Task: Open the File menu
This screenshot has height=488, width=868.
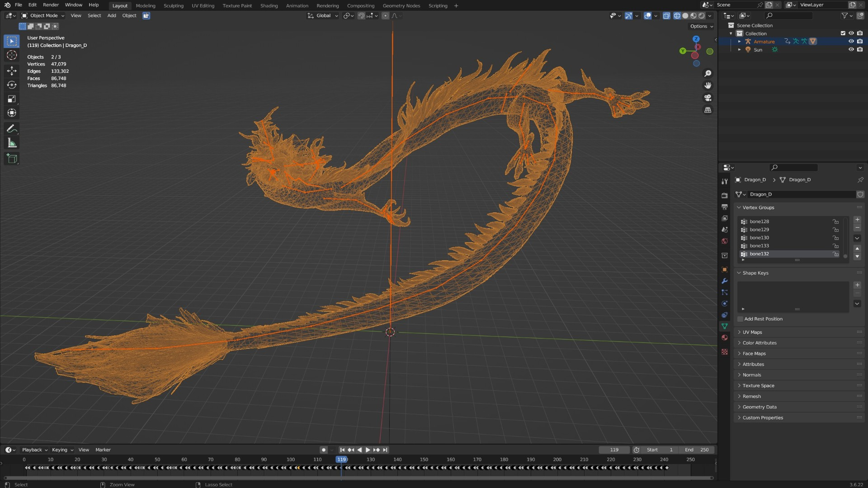Action: pyautogui.click(x=18, y=5)
